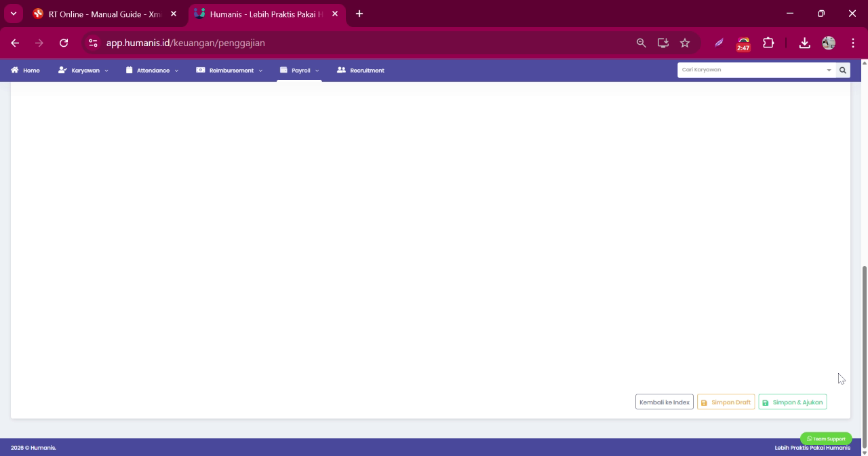This screenshot has height=456, width=868.
Task: Reload the current page
Action: coord(64,43)
